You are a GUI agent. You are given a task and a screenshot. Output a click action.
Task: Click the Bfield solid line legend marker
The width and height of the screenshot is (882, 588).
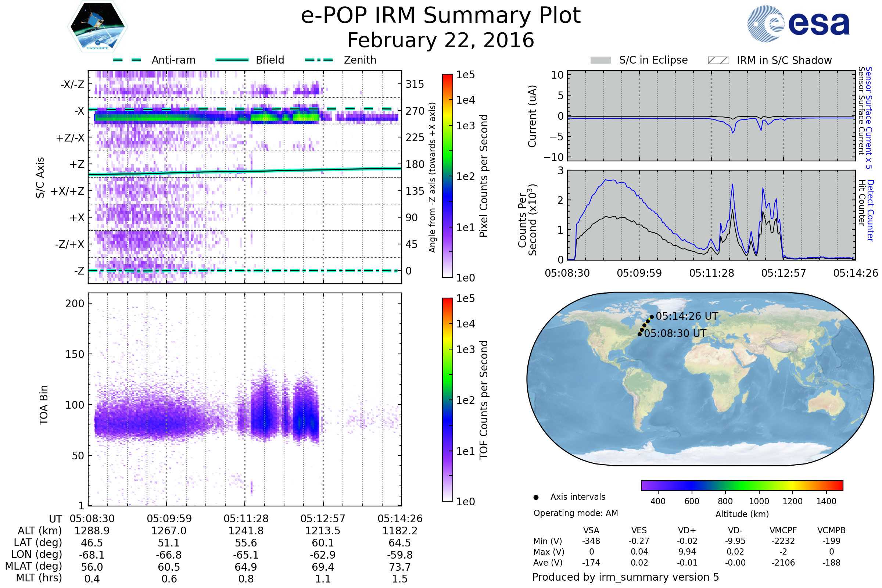[232, 60]
